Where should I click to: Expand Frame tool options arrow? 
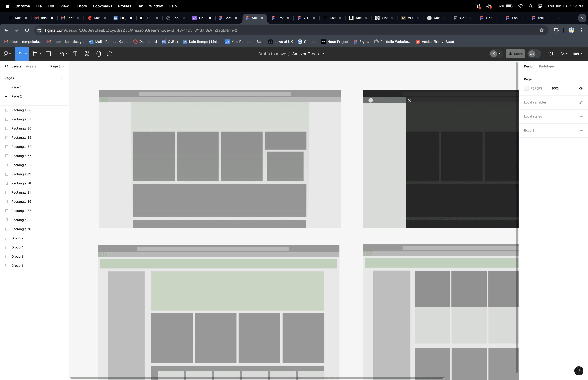40,54
